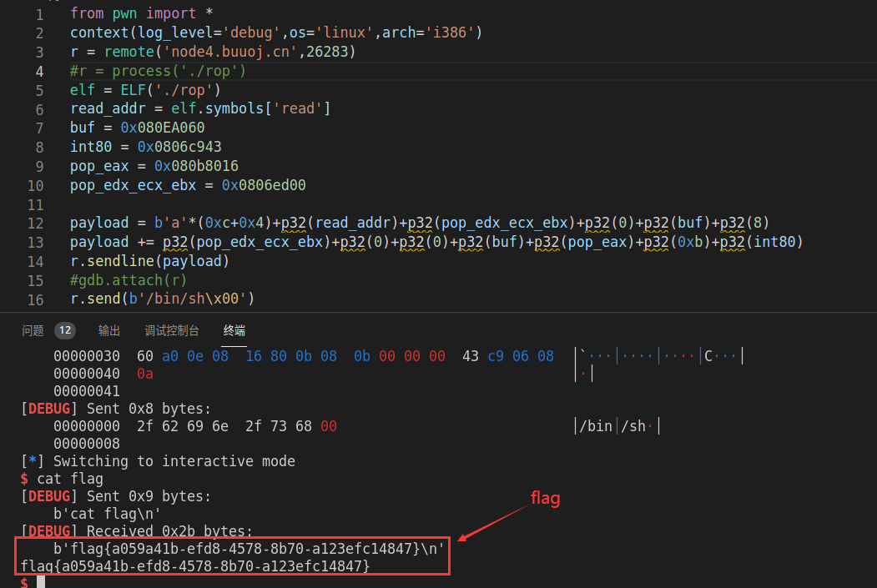Switch to the 输出 output tab
The width and height of the screenshot is (877, 588).
point(109,331)
